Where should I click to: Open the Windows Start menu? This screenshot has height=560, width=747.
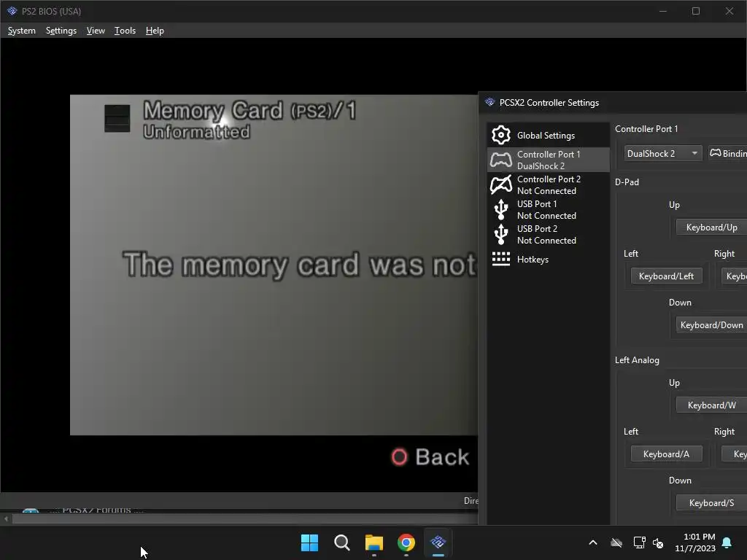coord(309,542)
